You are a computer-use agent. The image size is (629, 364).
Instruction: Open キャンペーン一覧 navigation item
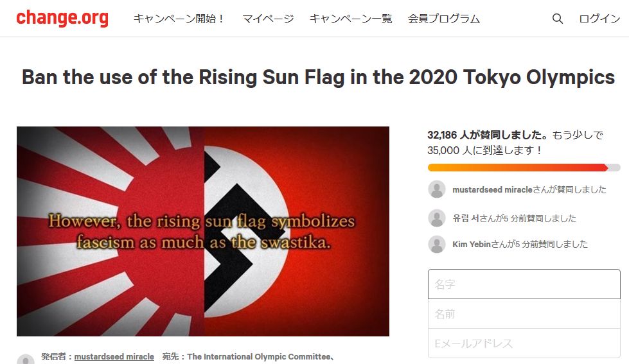pyautogui.click(x=351, y=19)
